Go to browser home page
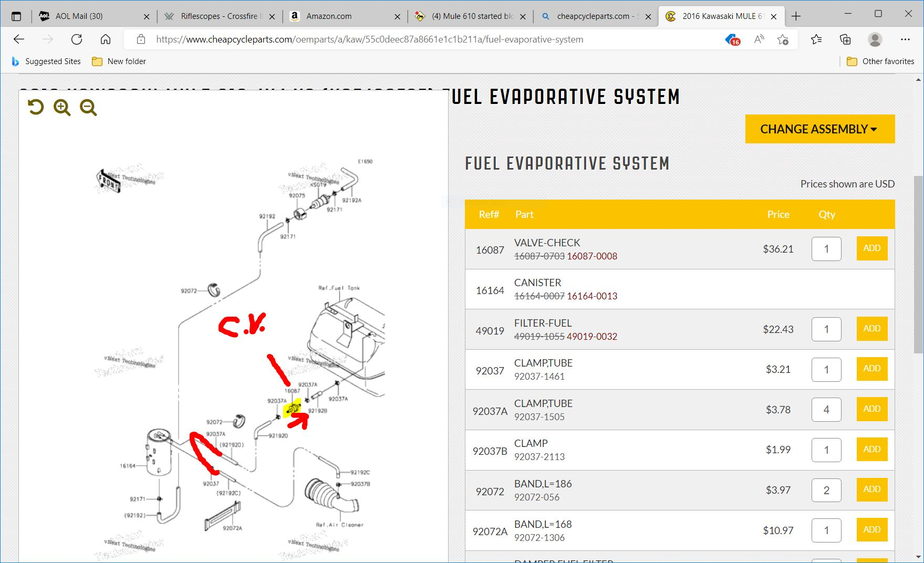This screenshot has width=924, height=563. pos(106,39)
